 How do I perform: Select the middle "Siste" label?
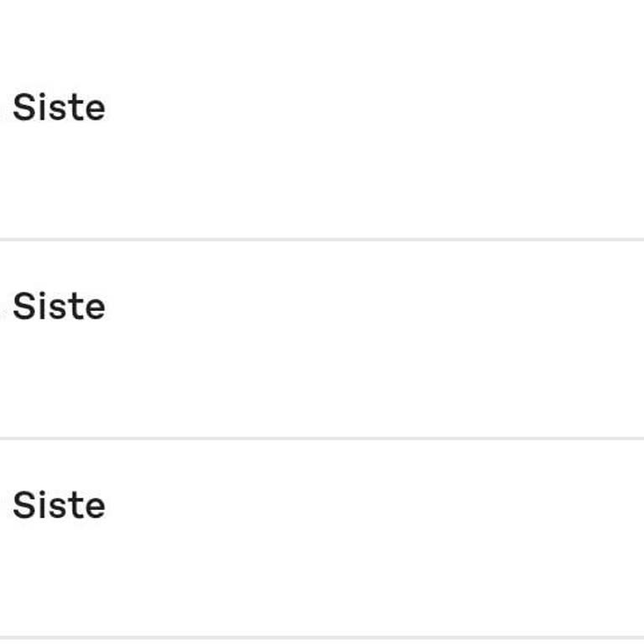pyautogui.click(x=59, y=307)
